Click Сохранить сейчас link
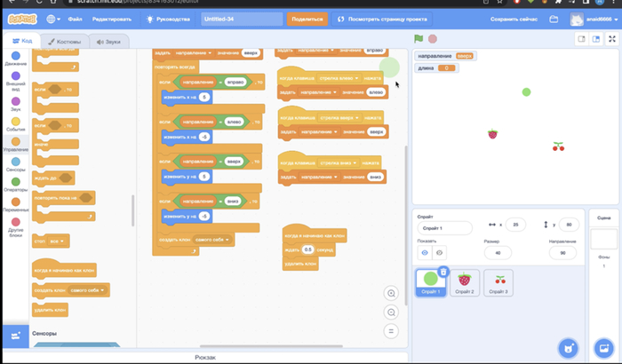The height and width of the screenshot is (364, 622). 514,19
